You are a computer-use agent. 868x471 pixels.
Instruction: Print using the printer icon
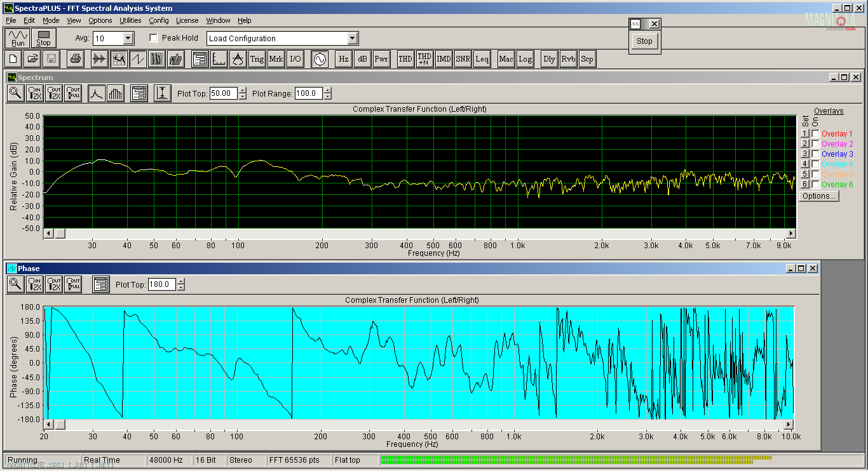click(76, 59)
